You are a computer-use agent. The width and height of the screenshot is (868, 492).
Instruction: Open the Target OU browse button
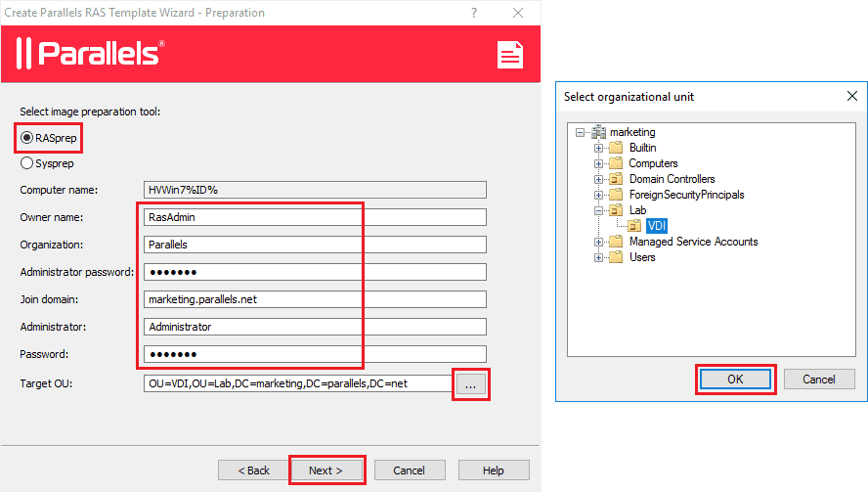click(x=470, y=384)
